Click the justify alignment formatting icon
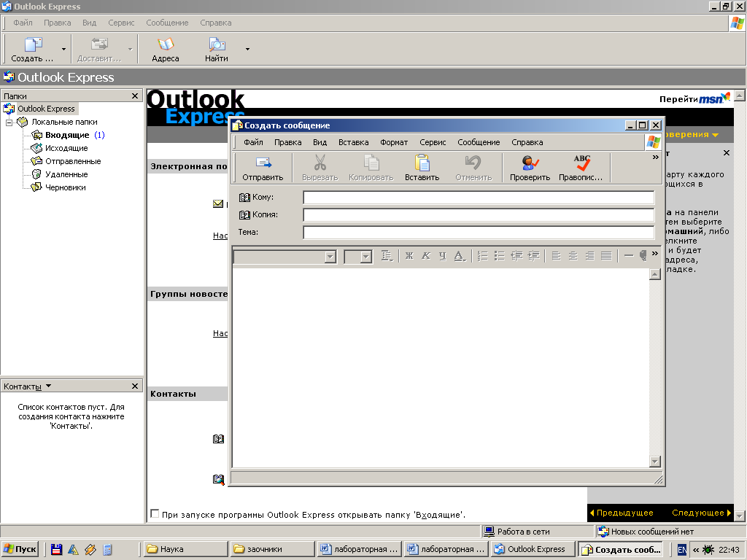 tap(606, 256)
